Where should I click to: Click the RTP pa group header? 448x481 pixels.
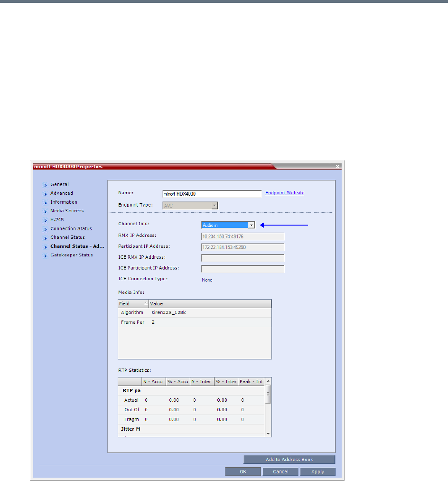point(191,390)
